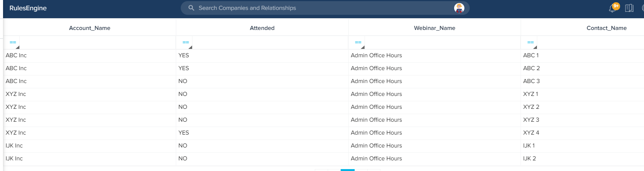644x171 pixels.
Task: Open Attended equals filter operator
Action: tap(186, 42)
